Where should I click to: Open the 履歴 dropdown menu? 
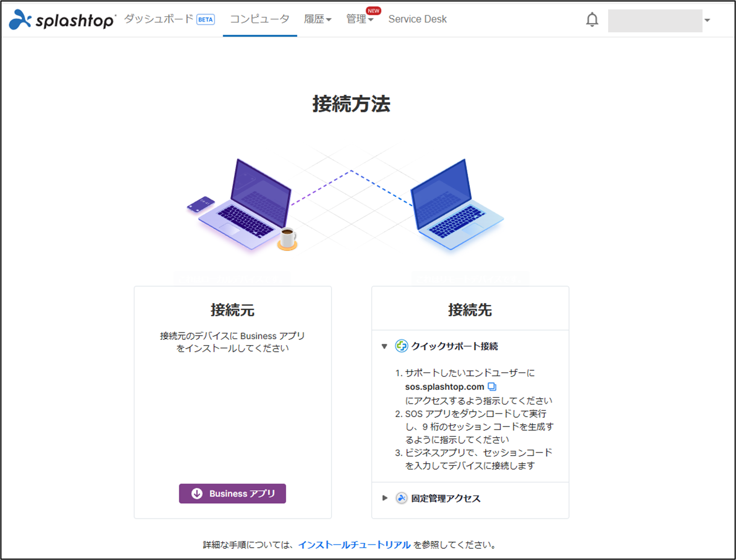(317, 19)
